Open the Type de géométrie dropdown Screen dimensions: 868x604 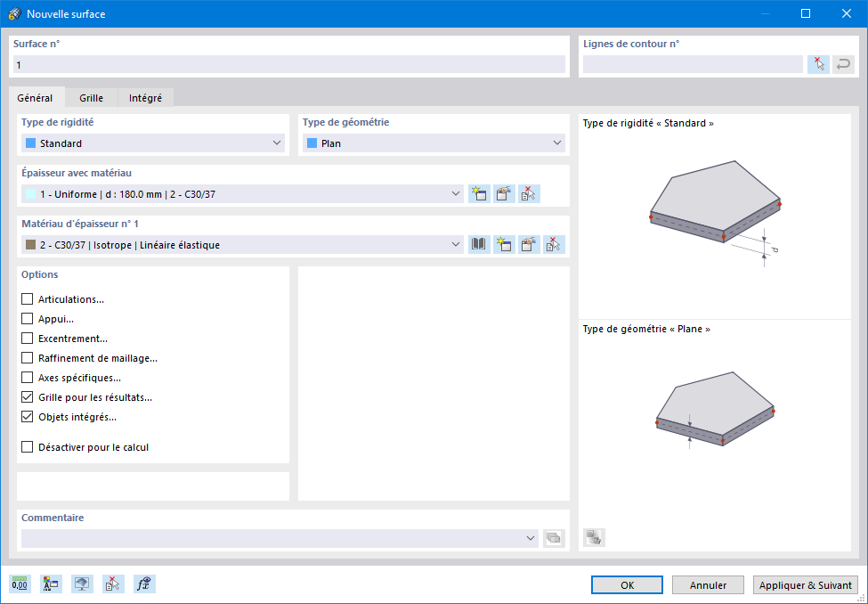point(434,143)
